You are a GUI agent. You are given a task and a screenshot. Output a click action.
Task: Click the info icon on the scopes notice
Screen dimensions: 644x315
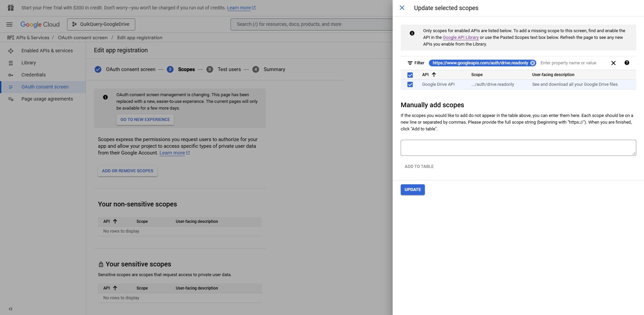click(x=412, y=33)
